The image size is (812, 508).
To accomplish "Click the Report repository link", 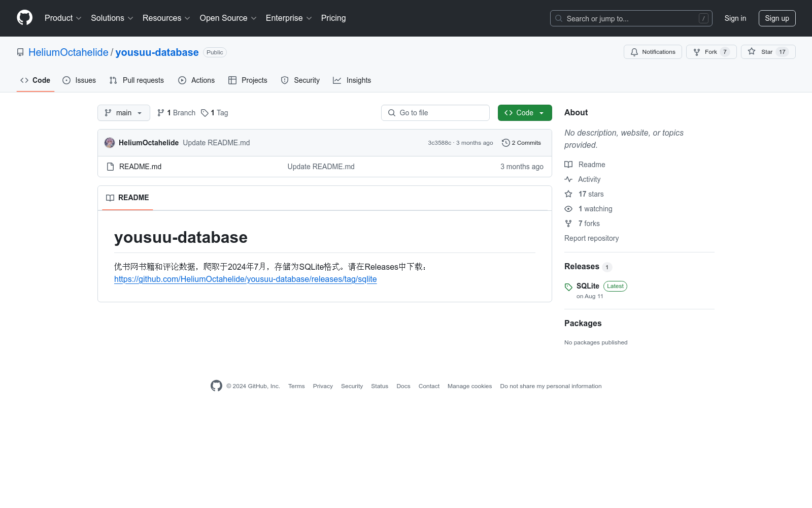I will [x=591, y=238].
